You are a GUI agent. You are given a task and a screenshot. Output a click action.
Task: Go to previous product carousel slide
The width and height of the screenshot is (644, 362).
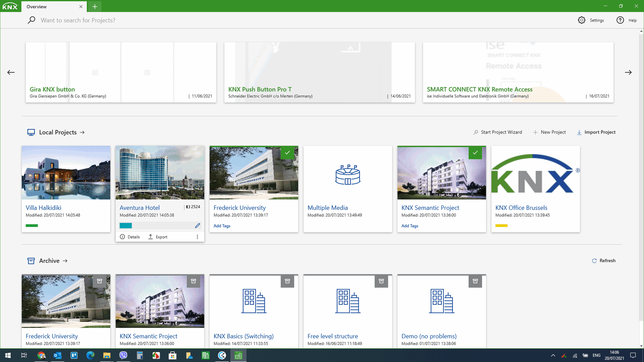11,72
